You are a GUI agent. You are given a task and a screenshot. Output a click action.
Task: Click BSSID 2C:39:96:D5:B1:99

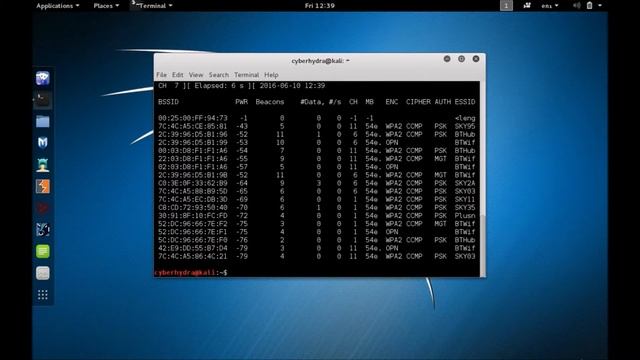coord(193,142)
